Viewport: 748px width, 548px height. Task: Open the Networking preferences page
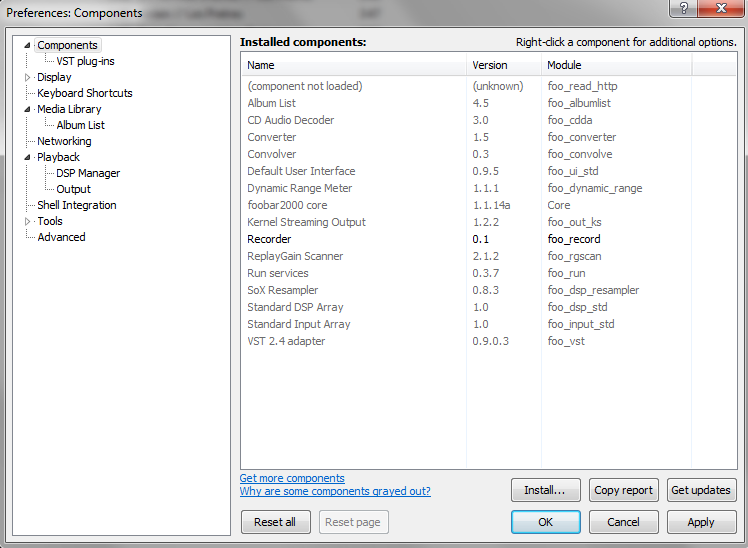point(64,141)
